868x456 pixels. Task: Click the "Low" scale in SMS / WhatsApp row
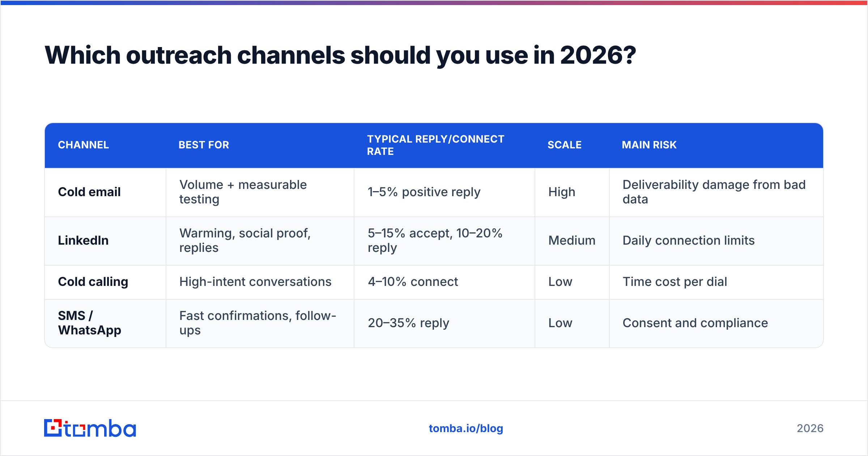[x=560, y=323]
